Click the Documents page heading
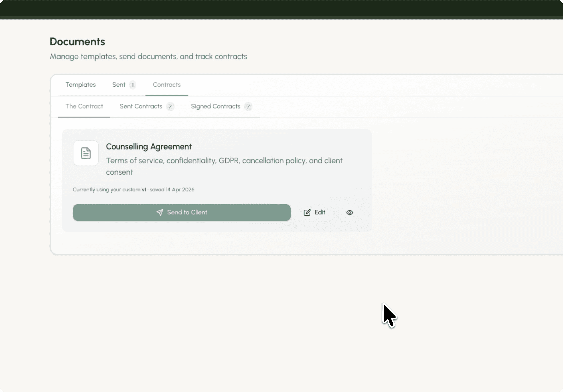 pyautogui.click(x=78, y=42)
